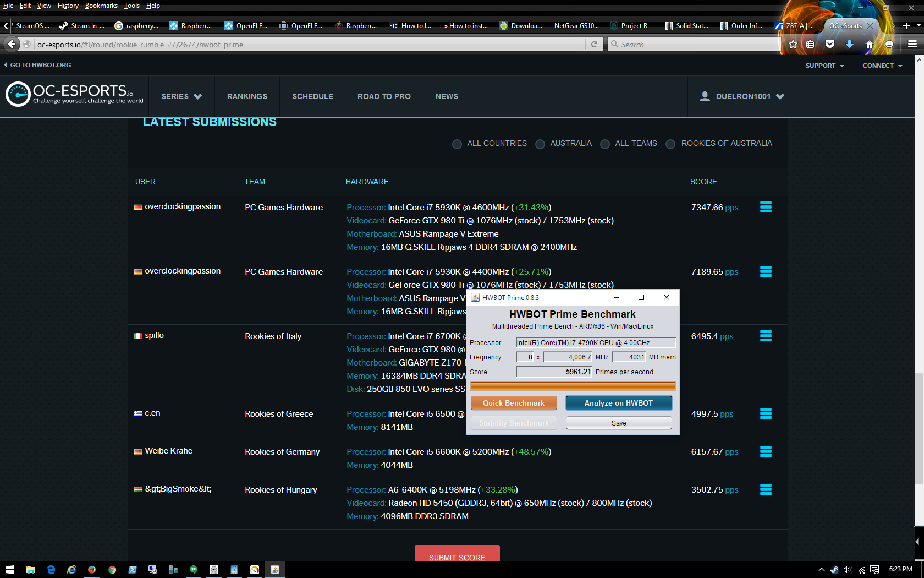
Task: Open Chrome from the taskbar
Action: pyautogui.click(x=112, y=570)
